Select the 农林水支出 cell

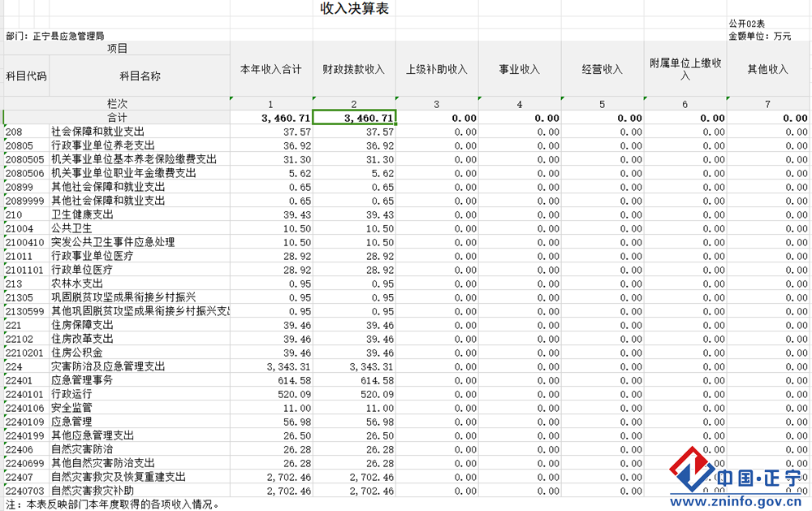[140, 284]
